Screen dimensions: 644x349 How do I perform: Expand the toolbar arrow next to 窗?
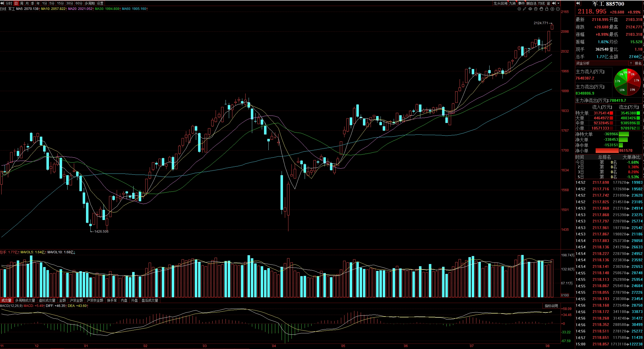(x=554, y=3)
